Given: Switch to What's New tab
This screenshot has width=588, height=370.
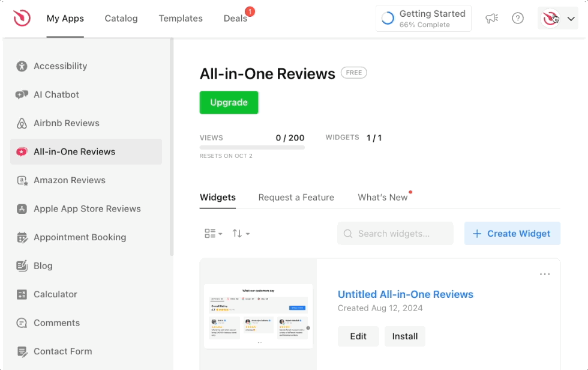Looking at the screenshot, I should [383, 198].
